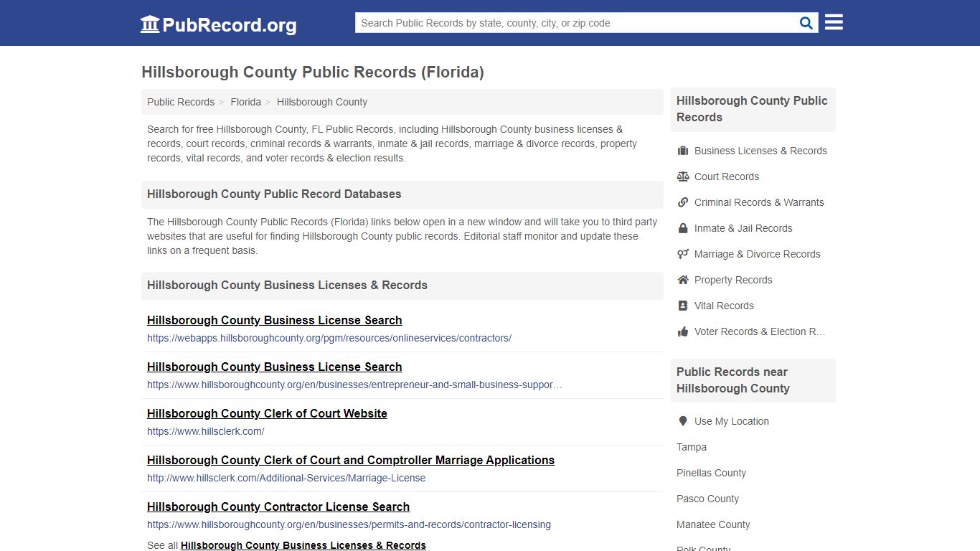
Task: Click the location pin icon beside Use My Location
Action: 683,421
